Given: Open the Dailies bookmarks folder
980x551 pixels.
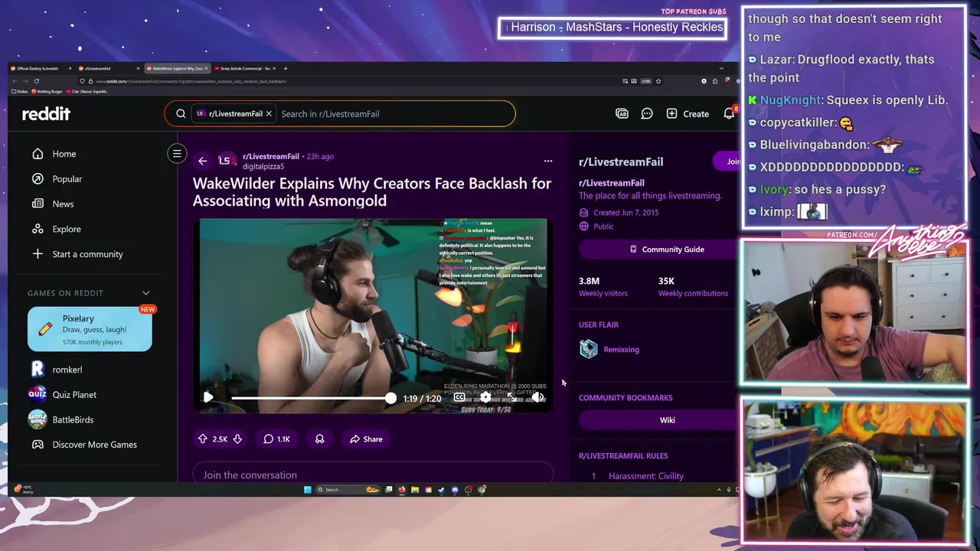Looking at the screenshot, I should tap(19, 91).
